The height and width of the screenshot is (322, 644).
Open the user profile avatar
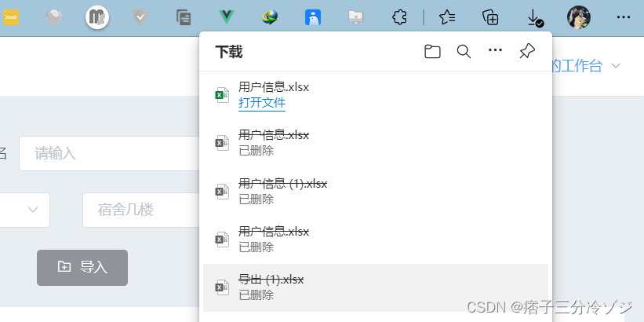pyautogui.click(x=579, y=17)
